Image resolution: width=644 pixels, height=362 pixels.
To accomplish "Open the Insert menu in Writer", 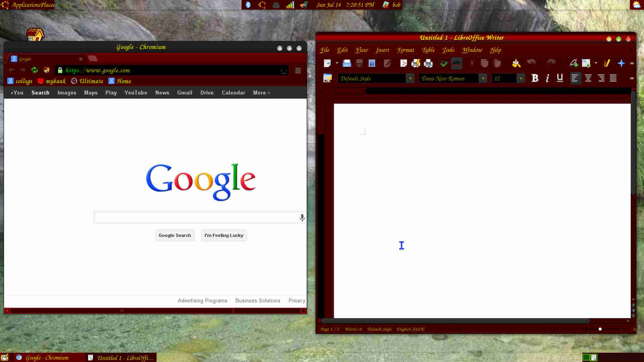I will (382, 50).
